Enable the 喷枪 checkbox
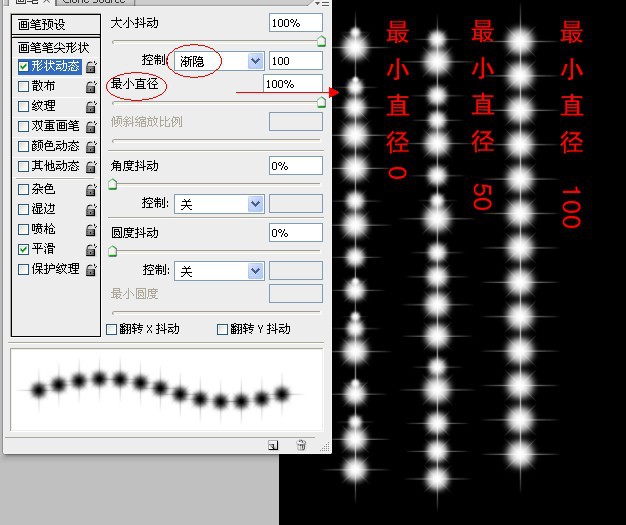 [24, 229]
